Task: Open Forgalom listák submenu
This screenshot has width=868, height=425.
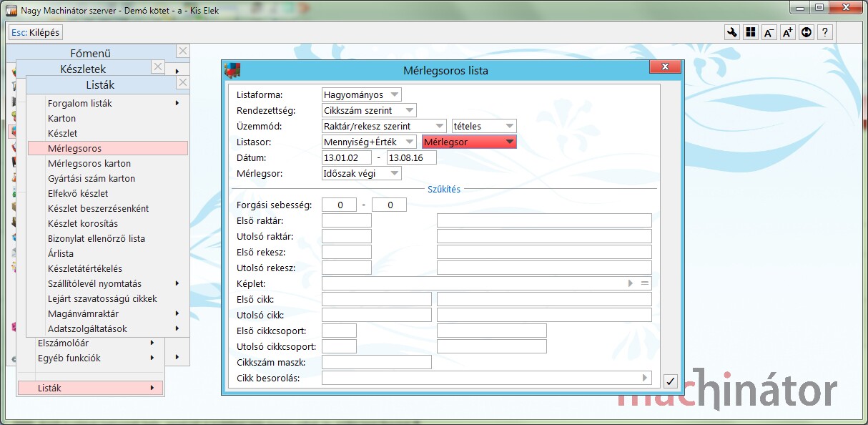Action: point(108,103)
